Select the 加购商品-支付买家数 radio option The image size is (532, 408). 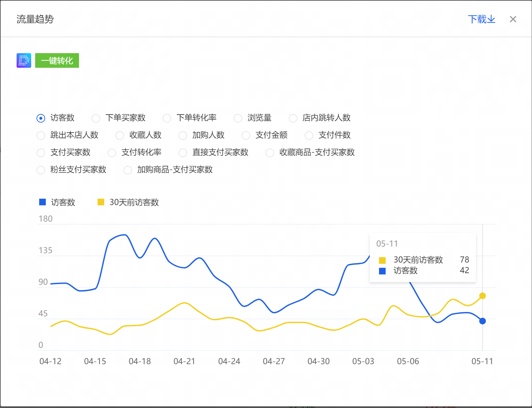(x=128, y=170)
